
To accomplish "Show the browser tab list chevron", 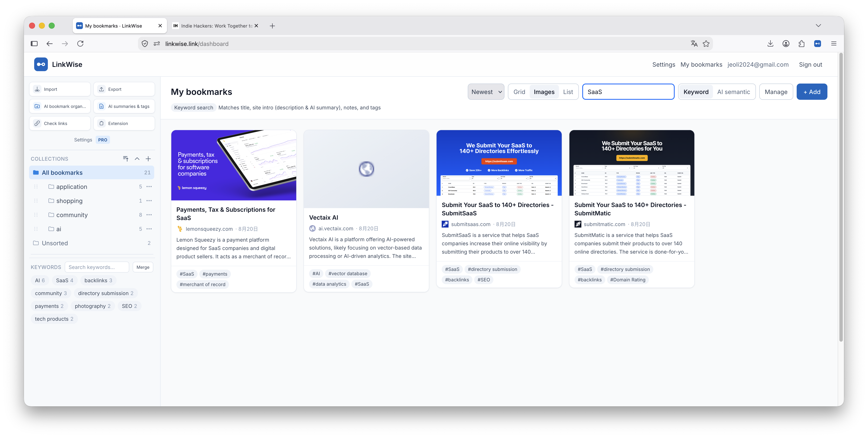I will [x=818, y=26].
